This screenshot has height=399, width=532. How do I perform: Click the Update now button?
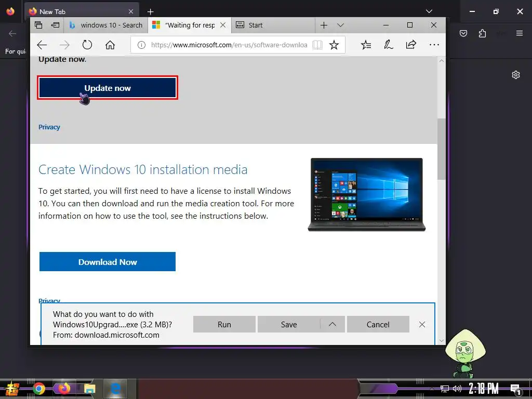(x=108, y=88)
